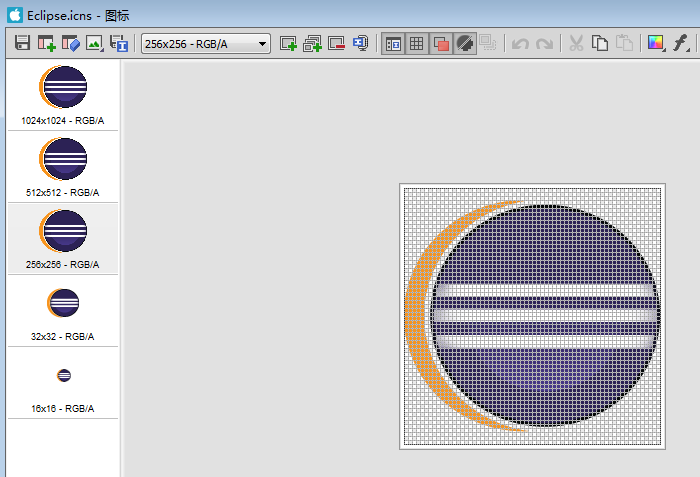Click the greyed-out layered squares icon

point(488,43)
